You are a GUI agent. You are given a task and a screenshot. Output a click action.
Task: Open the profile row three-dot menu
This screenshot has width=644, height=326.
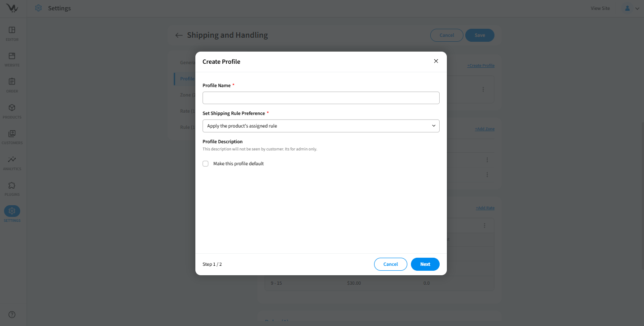[483, 89]
